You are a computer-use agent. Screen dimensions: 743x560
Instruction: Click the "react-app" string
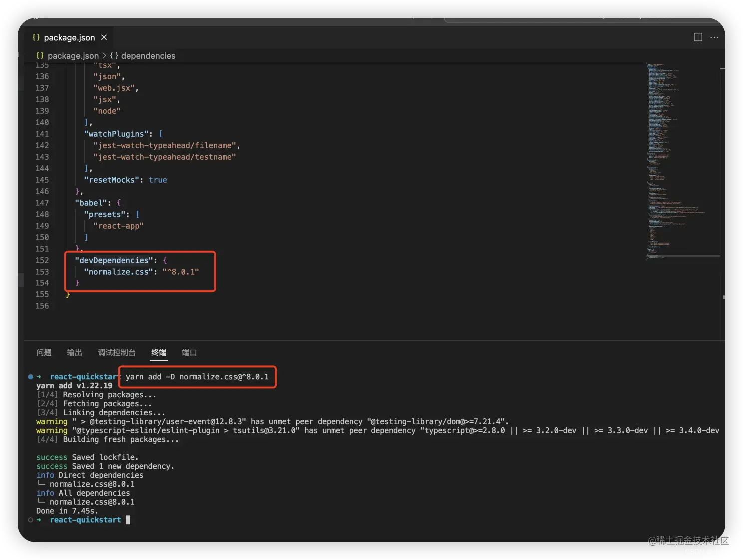coord(118,226)
